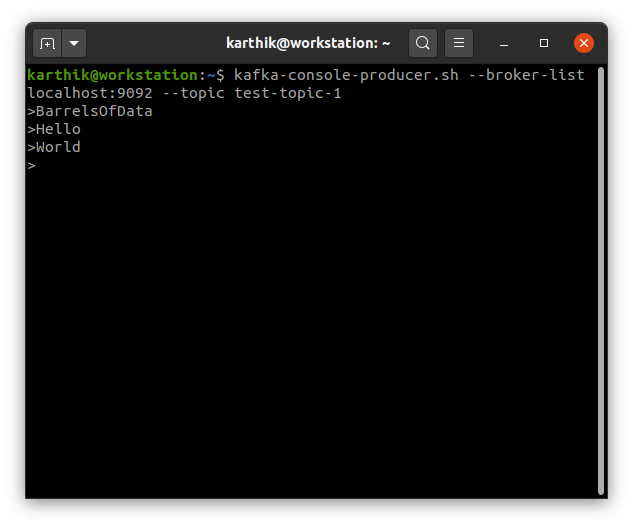Open the hamburger menu
This screenshot has width=633, height=527.
pos(459,43)
